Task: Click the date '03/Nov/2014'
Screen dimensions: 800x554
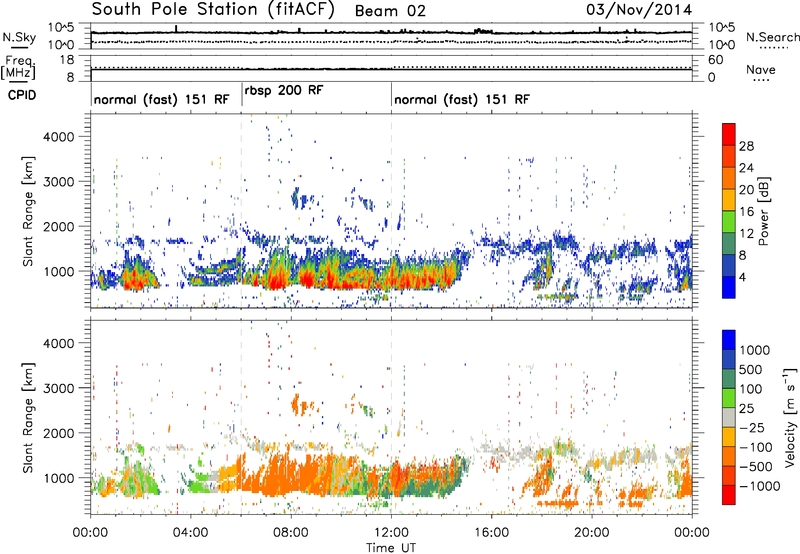Action: tap(639, 10)
